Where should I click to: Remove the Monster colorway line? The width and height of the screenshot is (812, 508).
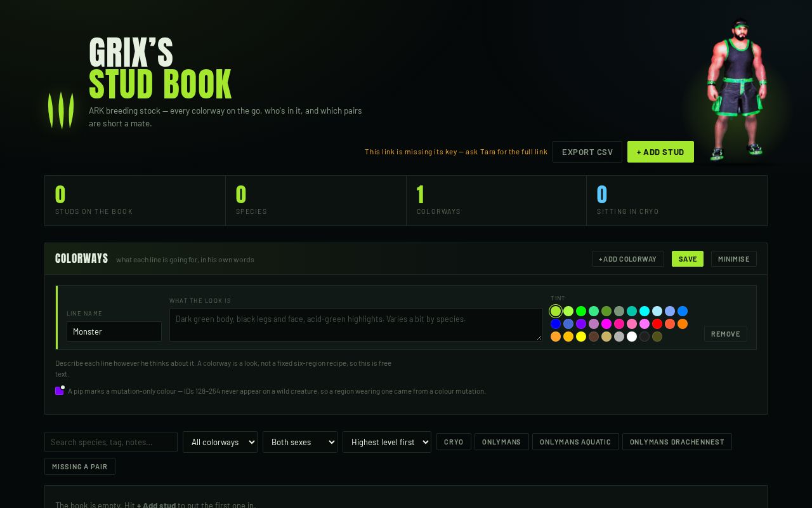[726, 334]
